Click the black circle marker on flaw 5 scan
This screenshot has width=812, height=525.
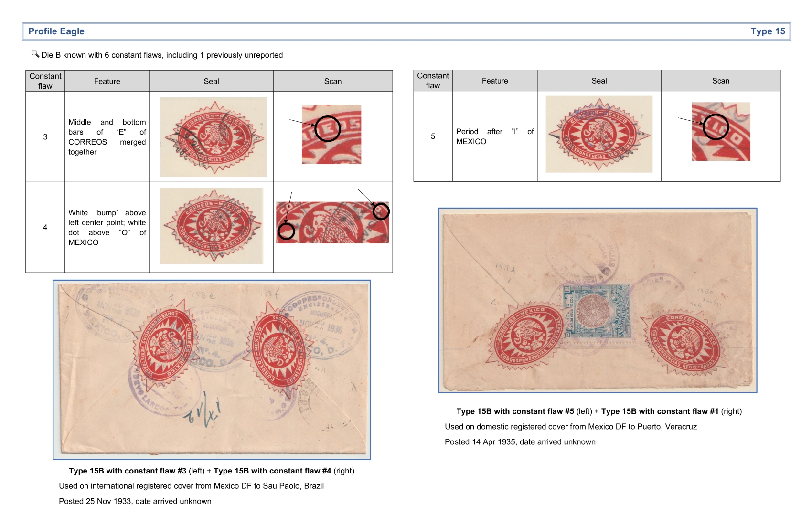715,127
